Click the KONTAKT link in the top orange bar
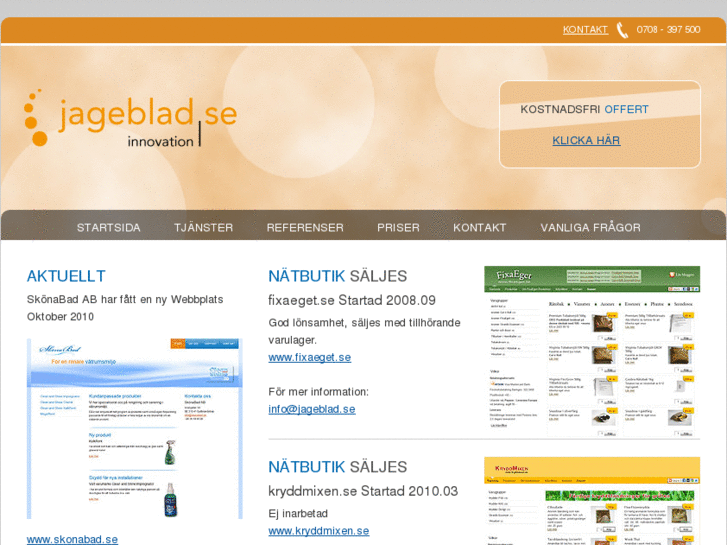This screenshot has height=545, width=727. (x=585, y=30)
